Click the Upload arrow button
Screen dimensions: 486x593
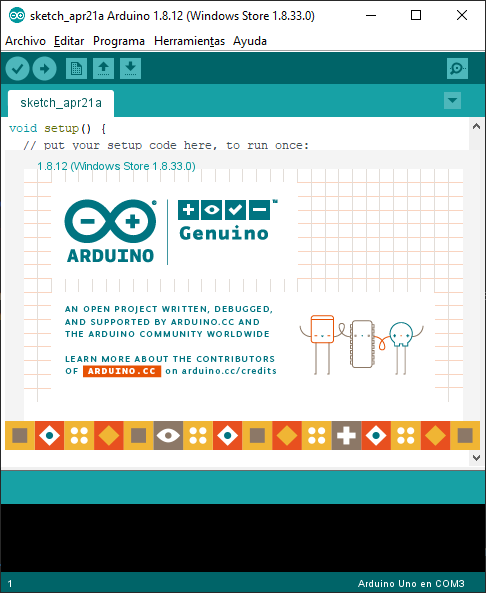[x=44, y=68]
